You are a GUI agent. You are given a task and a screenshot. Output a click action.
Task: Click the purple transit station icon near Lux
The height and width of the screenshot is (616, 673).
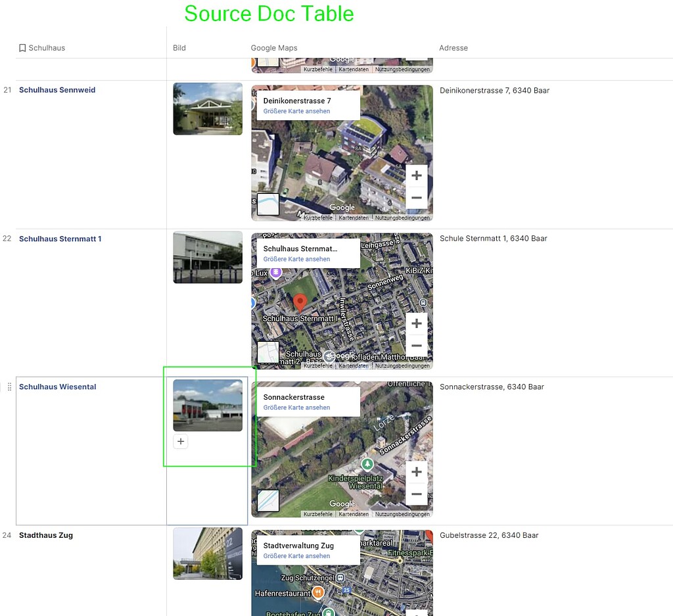pos(276,272)
